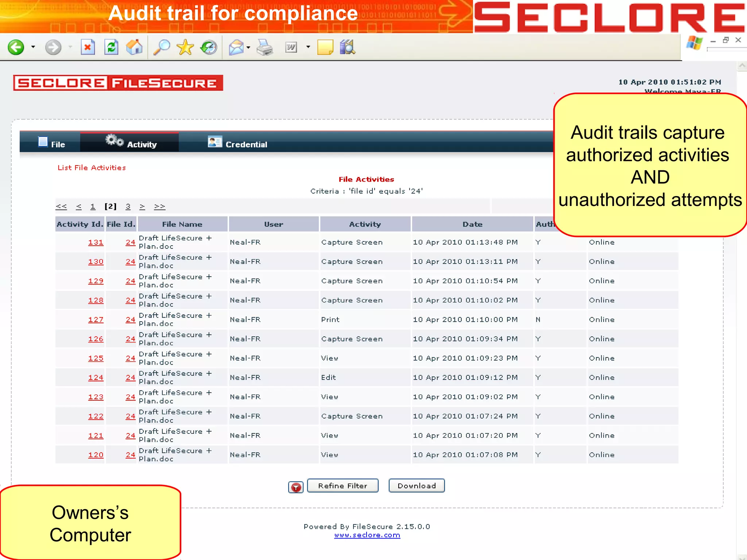Click file id 24 in row 131
This screenshot has height=560, width=747.
coord(130,242)
